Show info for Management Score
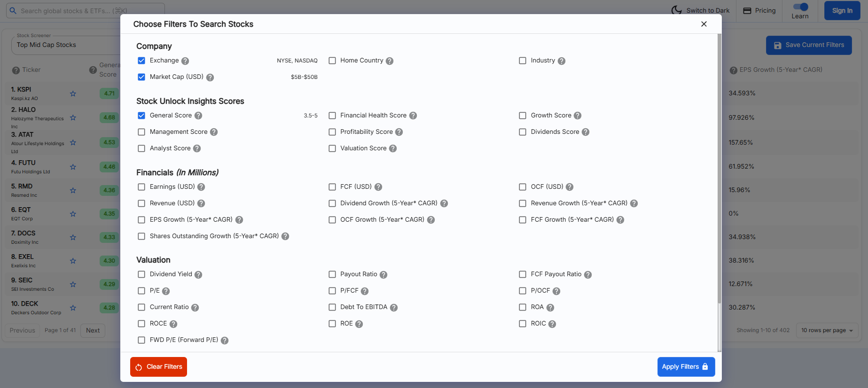The width and height of the screenshot is (868, 388). click(214, 132)
